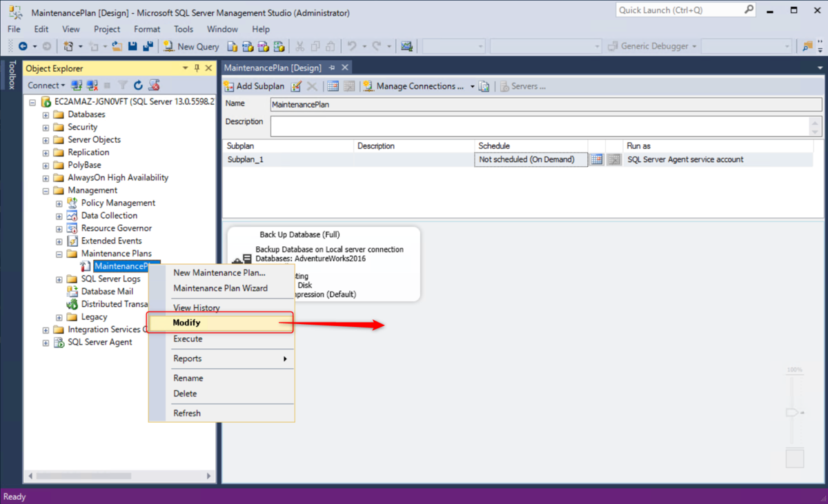Expand the Databases tree node
Image resolution: width=828 pixels, height=504 pixels.
coord(46,114)
